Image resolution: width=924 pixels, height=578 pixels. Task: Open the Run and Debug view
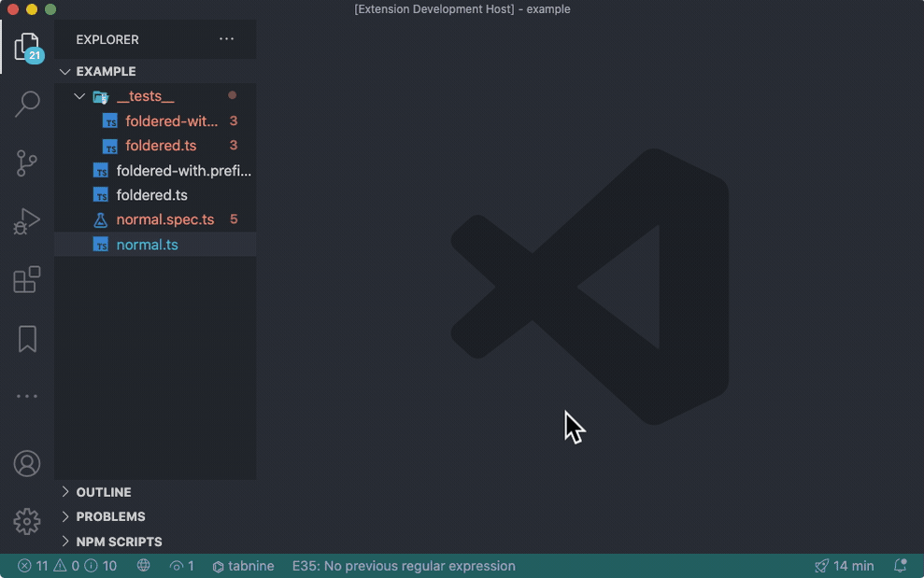pyautogui.click(x=27, y=221)
